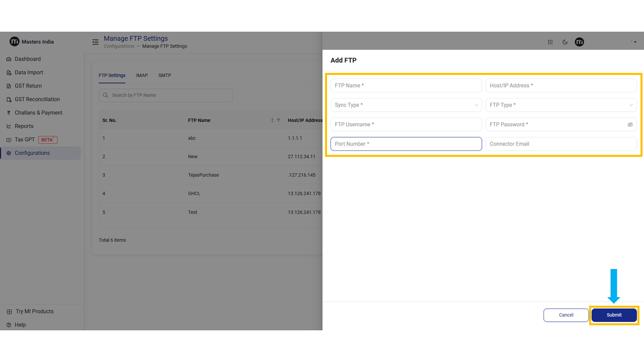Expand the Sync Type dropdown
This screenshot has height=362, width=644.
pyautogui.click(x=406, y=105)
